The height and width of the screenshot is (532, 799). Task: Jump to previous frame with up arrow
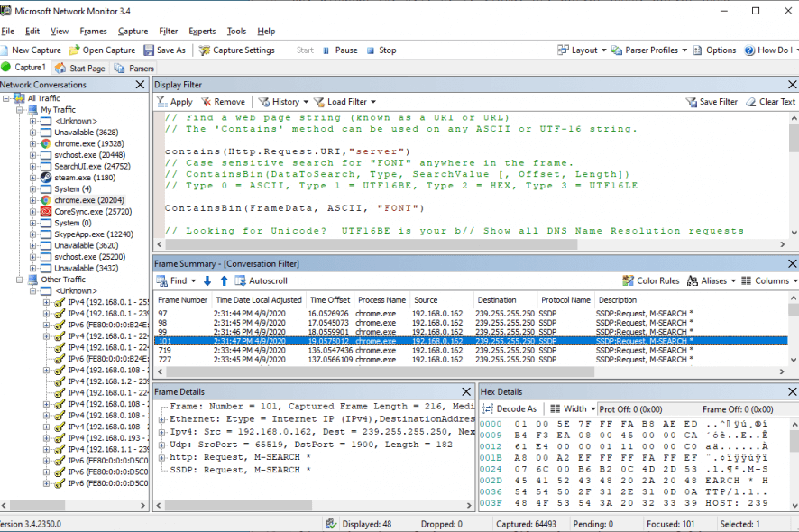click(225, 280)
